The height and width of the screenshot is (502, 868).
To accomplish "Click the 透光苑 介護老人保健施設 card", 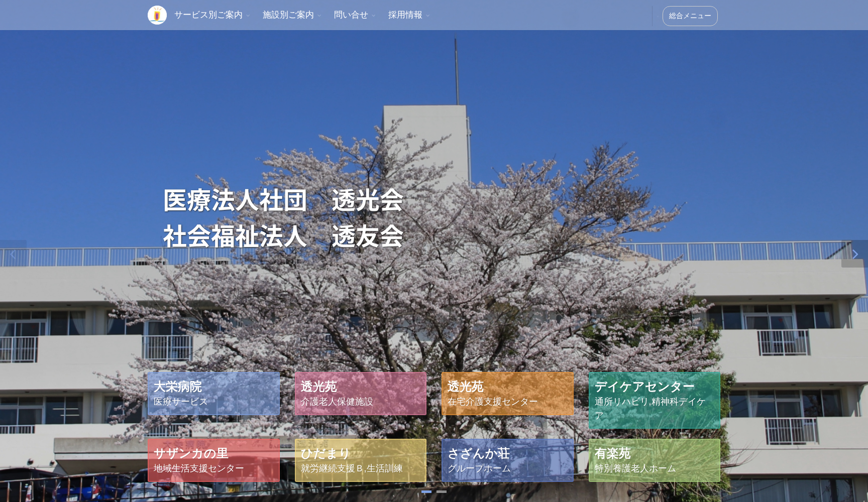I will click(360, 394).
